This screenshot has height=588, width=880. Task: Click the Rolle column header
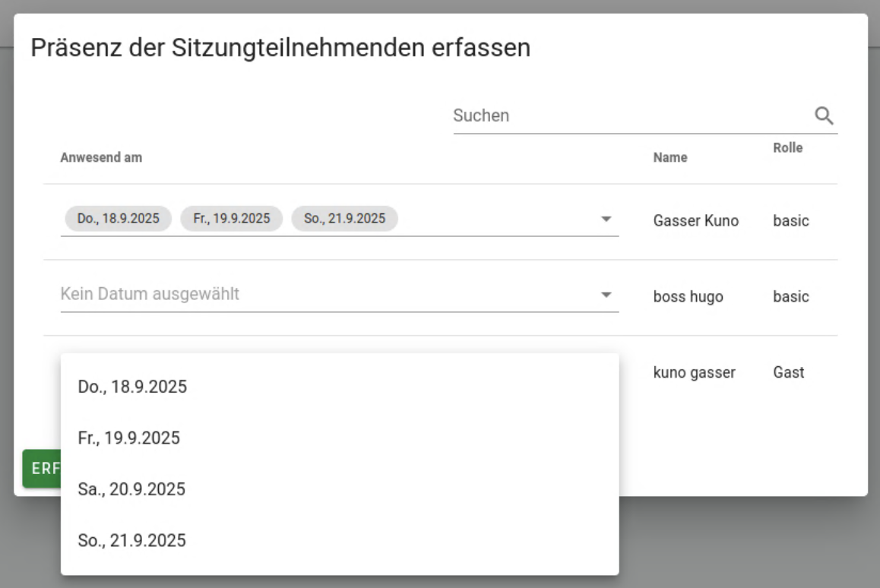[x=787, y=148]
